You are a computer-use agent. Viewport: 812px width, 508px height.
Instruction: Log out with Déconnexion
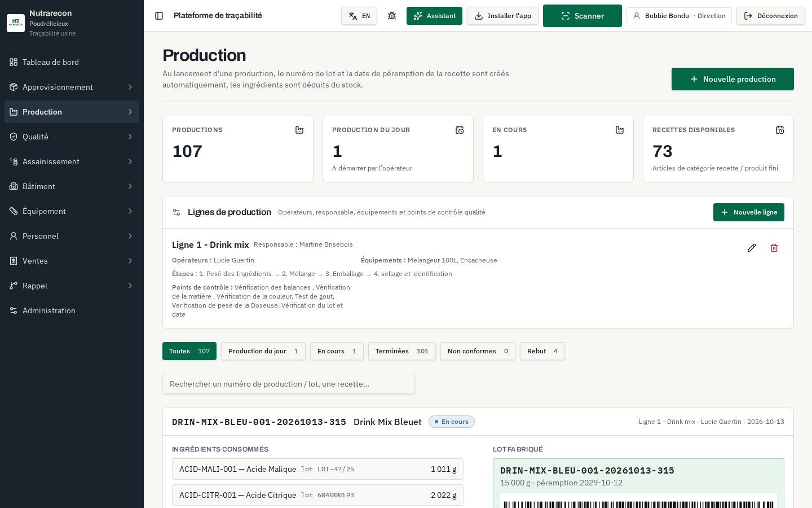[771, 16]
